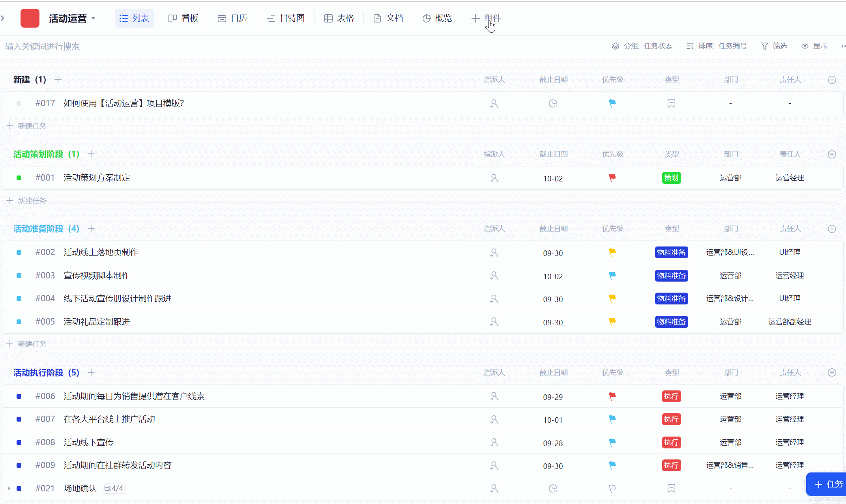Viewport: 846px width, 504px height.
Task: Click the red project color square
Action: click(30, 18)
